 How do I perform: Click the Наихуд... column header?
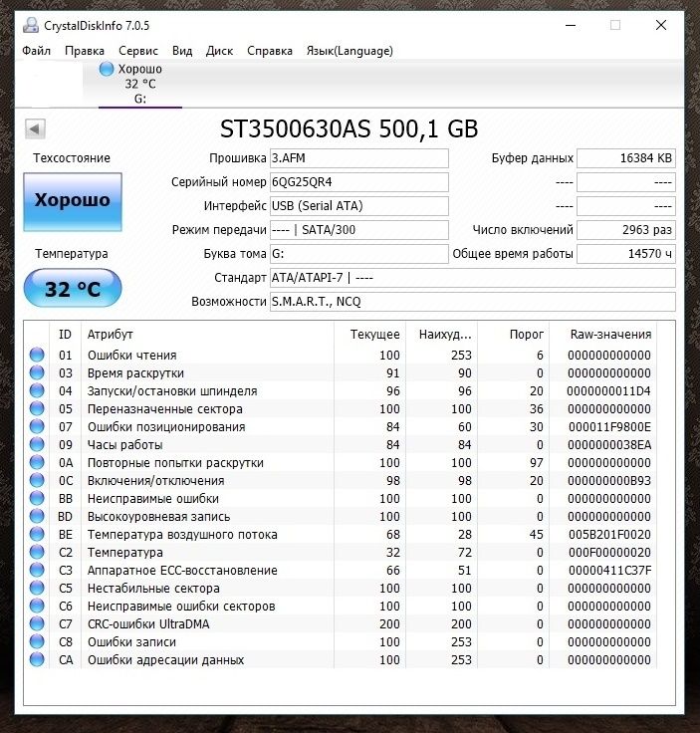[x=441, y=335]
